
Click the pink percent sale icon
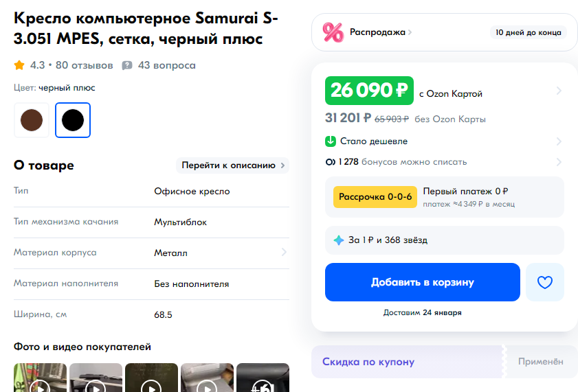pyautogui.click(x=333, y=32)
